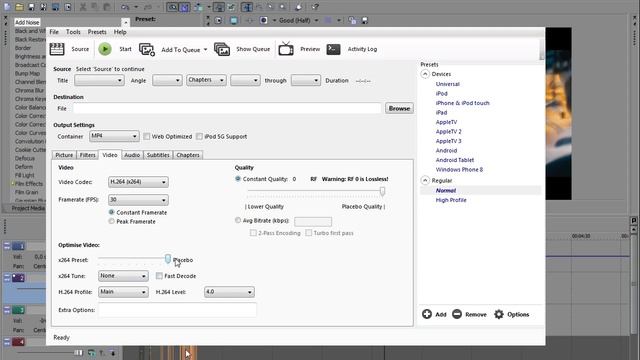Select the High Profile preset
Viewport: 640px width, 360px height.
(451, 200)
